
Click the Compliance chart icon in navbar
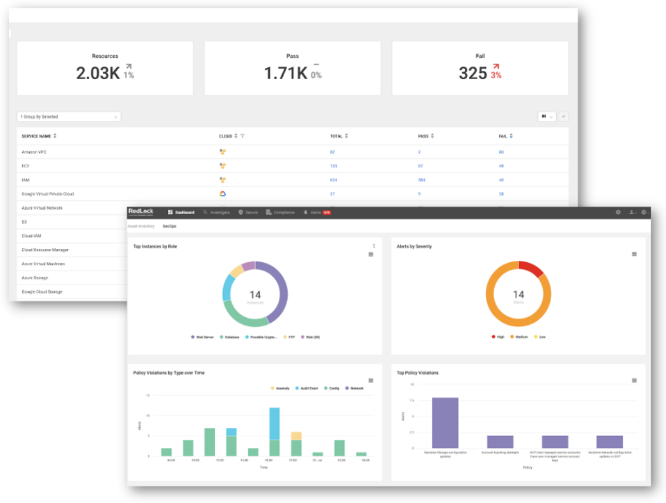pyautogui.click(x=268, y=212)
